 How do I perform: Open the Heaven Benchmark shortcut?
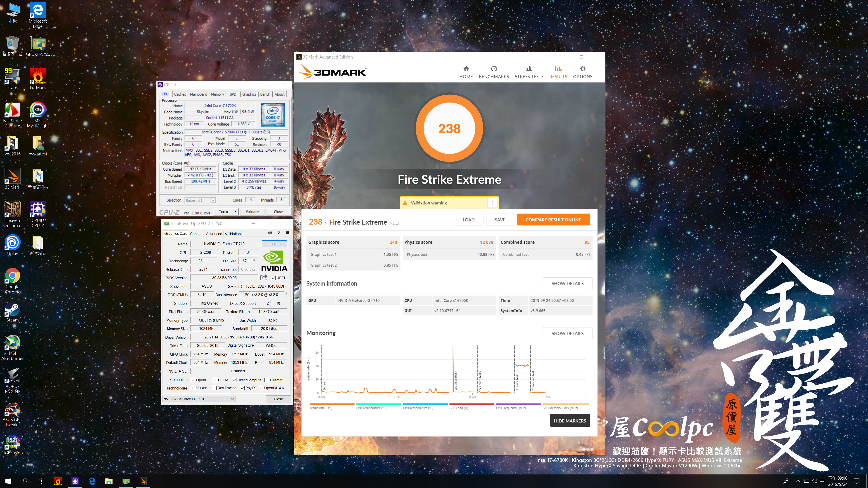[12, 215]
